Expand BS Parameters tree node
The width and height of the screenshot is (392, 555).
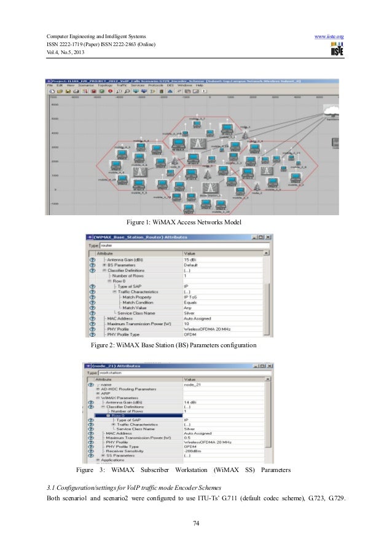click(x=104, y=265)
